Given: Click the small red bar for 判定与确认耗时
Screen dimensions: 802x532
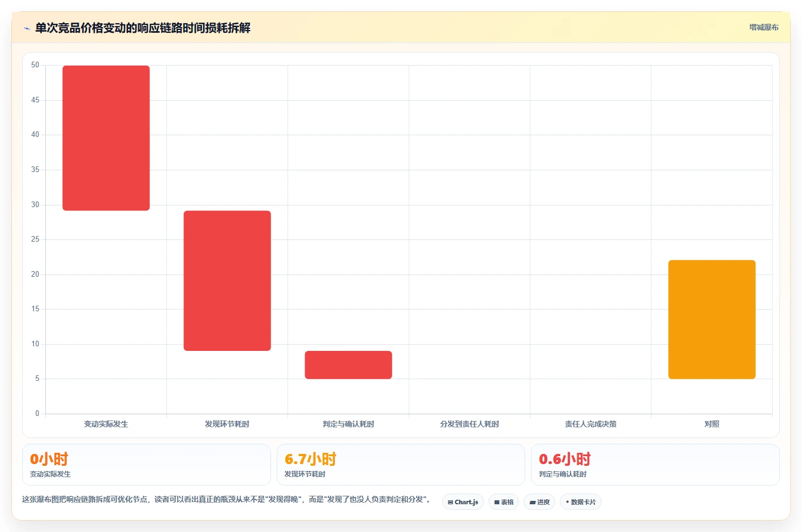Looking at the screenshot, I should [348, 365].
